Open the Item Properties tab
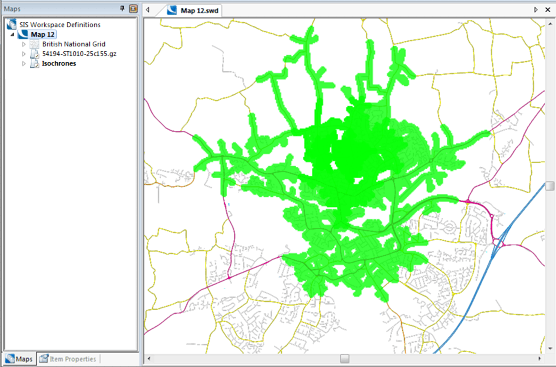 point(68,359)
